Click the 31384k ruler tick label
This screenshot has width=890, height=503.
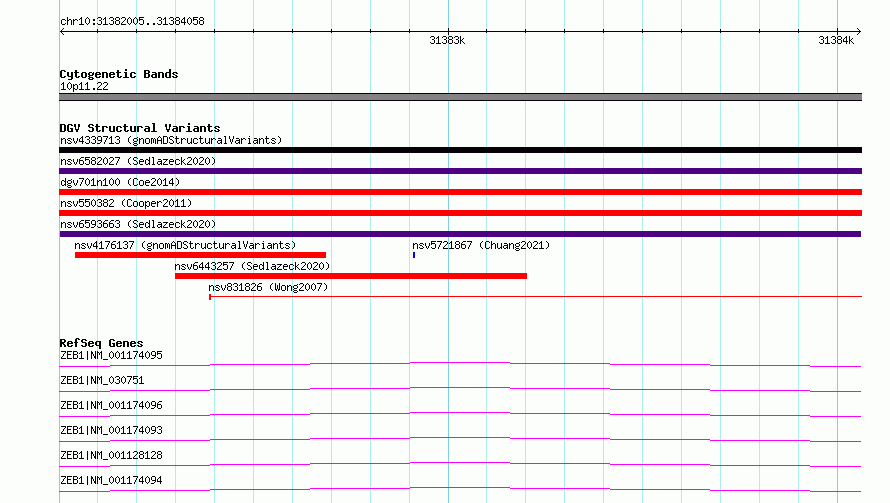pyautogui.click(x=836, y=40)
